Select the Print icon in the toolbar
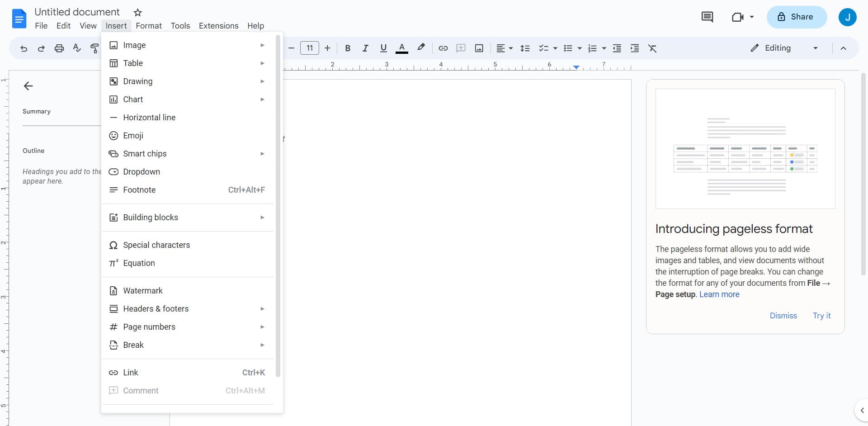The width and height of the screenshot is (868, 426). coord(59,48)
